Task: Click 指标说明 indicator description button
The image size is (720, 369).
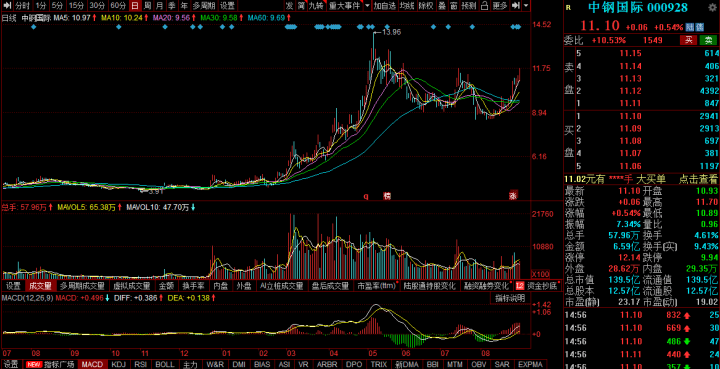Action: pos(510,298)
